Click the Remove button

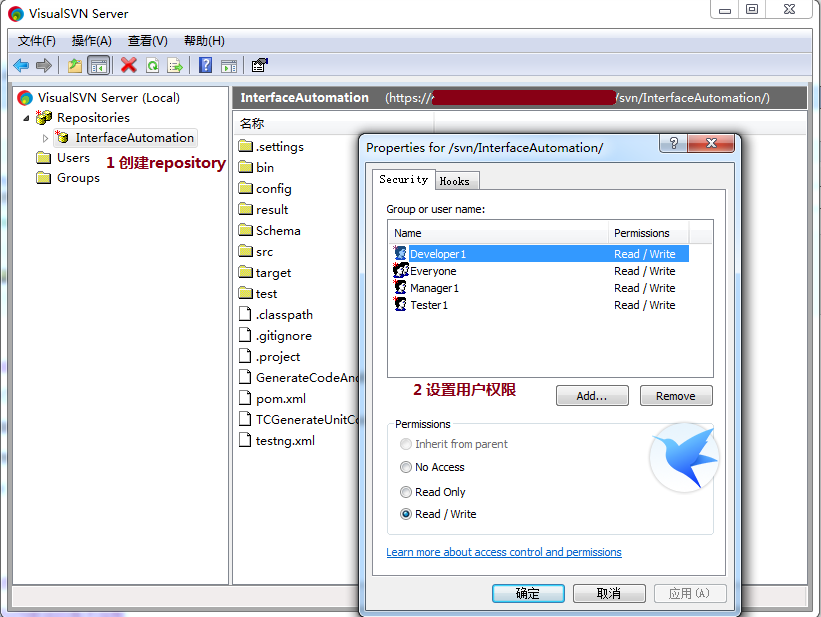676,395
